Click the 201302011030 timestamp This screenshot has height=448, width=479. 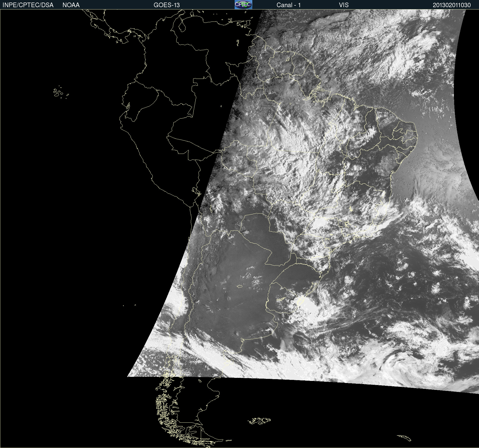pyautogui.click(x=452, y=5)
